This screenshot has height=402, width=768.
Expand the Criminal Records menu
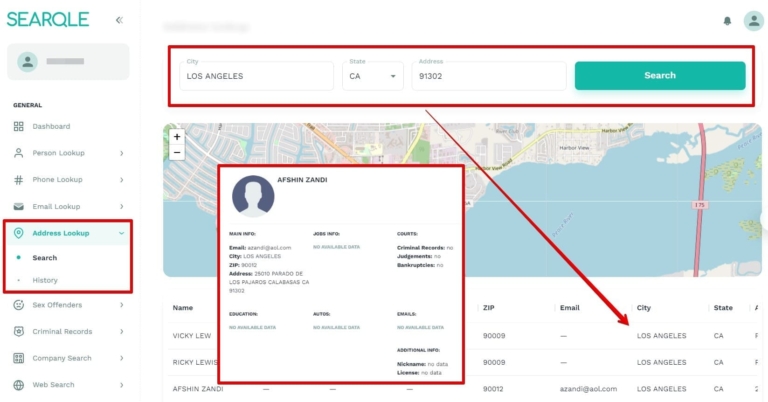[x=121, y=332]
